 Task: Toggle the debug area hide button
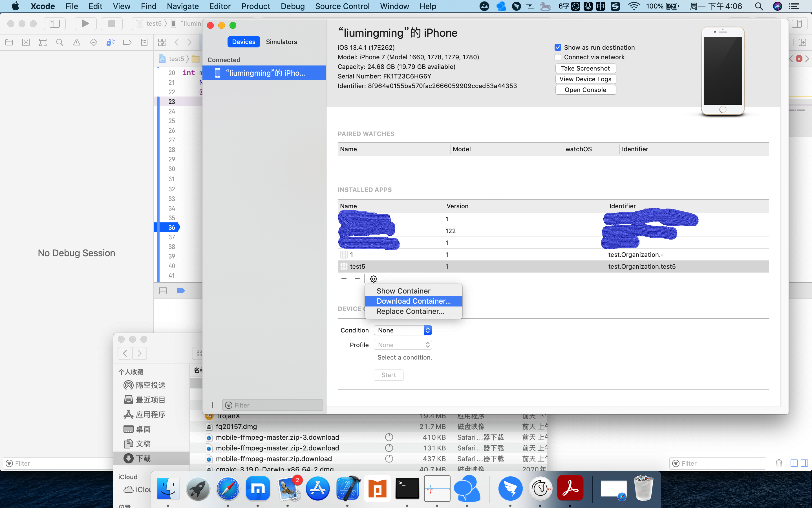163,291
